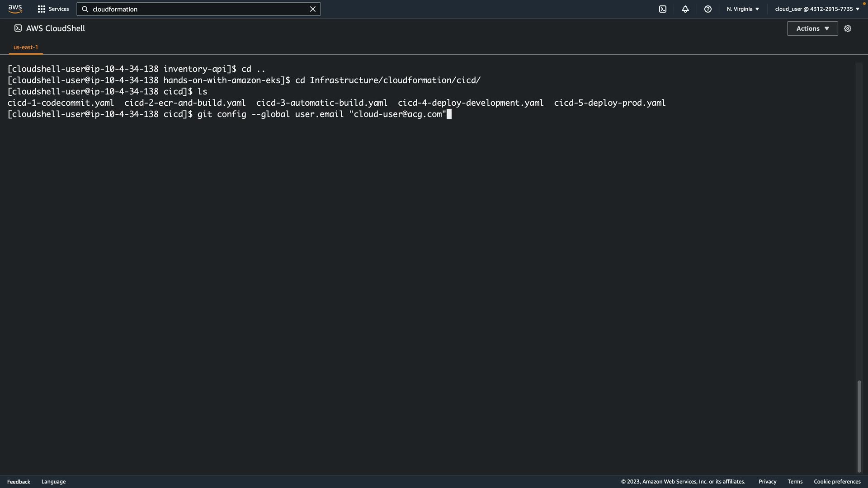Open the help question mark menu
Viewport: 868px width, 488px height.
click(x=708, y=9)
